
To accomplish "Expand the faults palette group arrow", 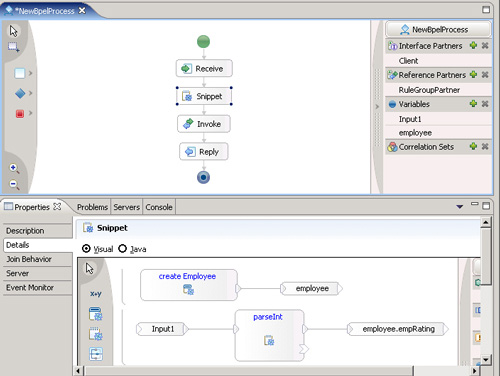I will coord(30,113).
